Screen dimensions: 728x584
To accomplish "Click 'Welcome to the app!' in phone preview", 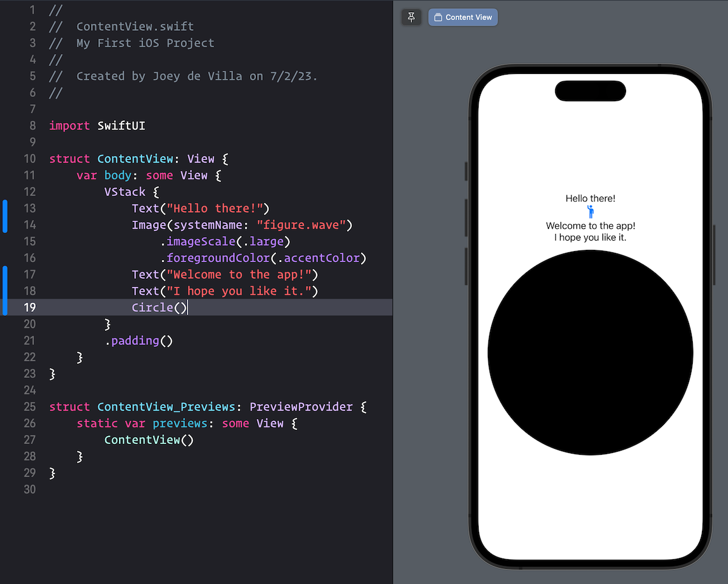I will (590, 226).
